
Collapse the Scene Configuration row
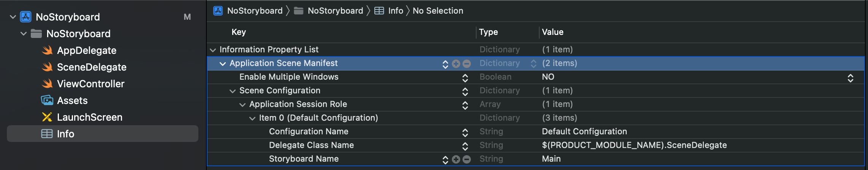pyautogui.click(x=233, y=91)
